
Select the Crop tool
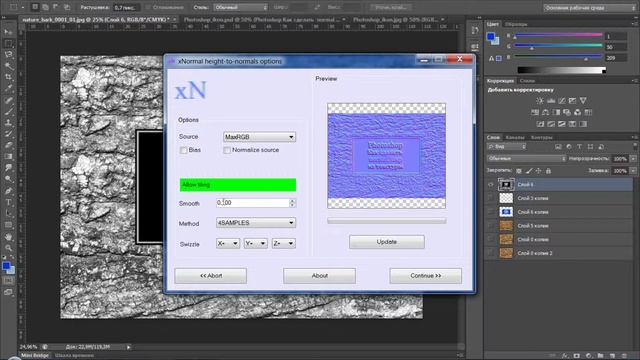[x=8, y=77]
